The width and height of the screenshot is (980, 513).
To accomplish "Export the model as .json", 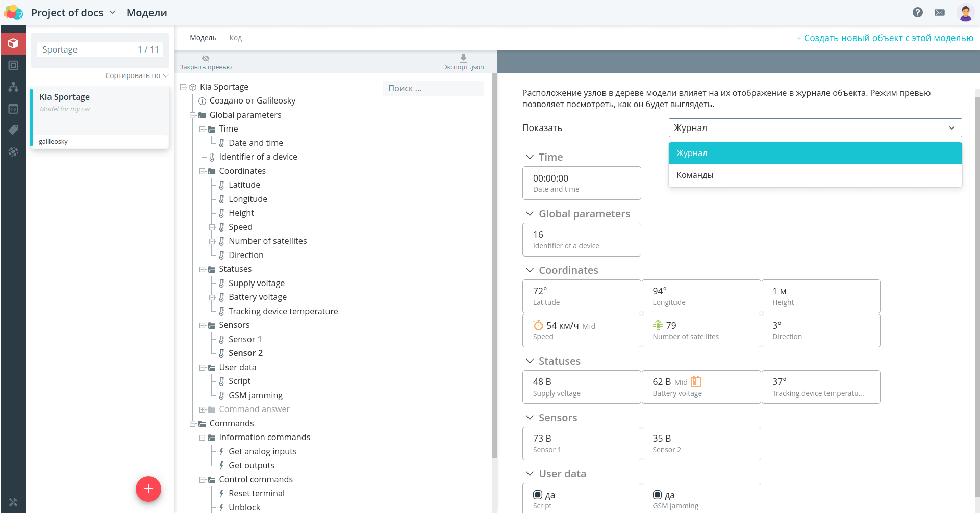I will [463, 62].
